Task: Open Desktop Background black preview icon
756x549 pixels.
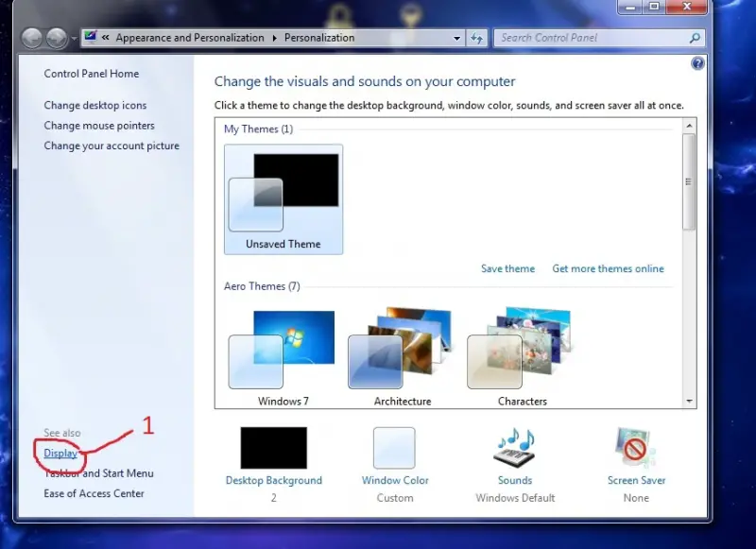Action: pos(274,448)
